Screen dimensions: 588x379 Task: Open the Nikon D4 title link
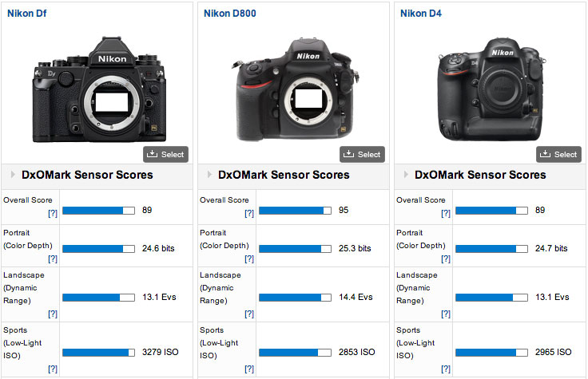point(421,14)
